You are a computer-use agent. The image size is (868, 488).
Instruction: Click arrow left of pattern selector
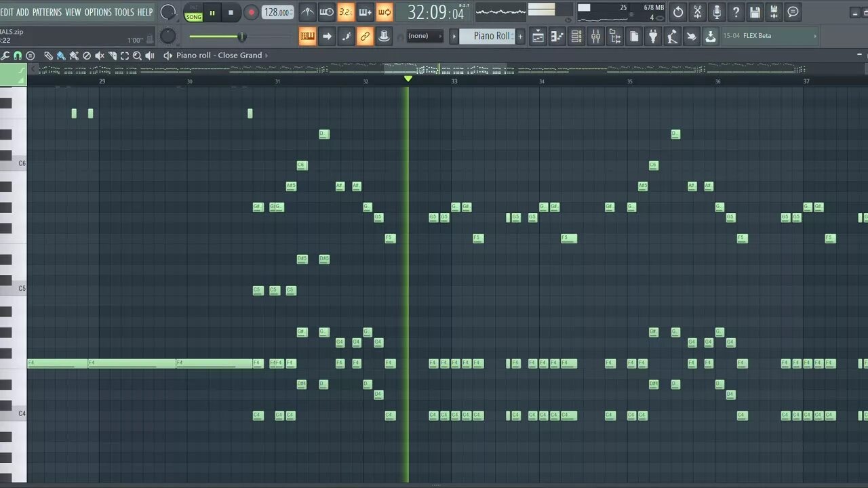(454, 37)
